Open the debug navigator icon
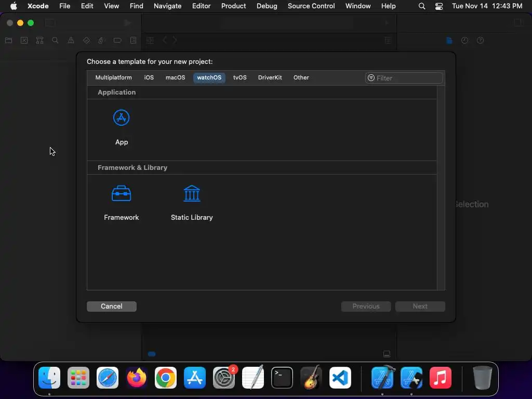This screenshot has width=532, height=399. coord(101,41)
